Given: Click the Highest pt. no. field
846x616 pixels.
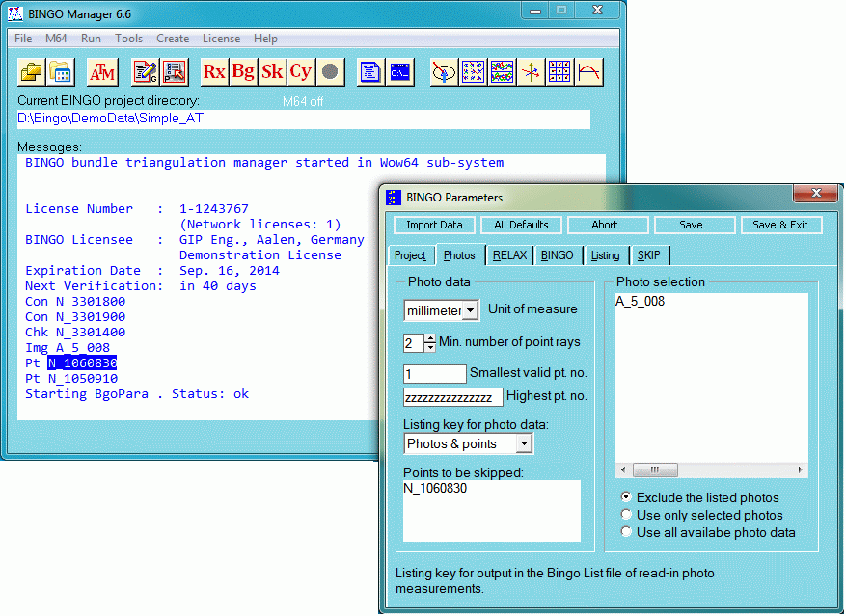Looking at the screenshot, I should click(453, 397).
